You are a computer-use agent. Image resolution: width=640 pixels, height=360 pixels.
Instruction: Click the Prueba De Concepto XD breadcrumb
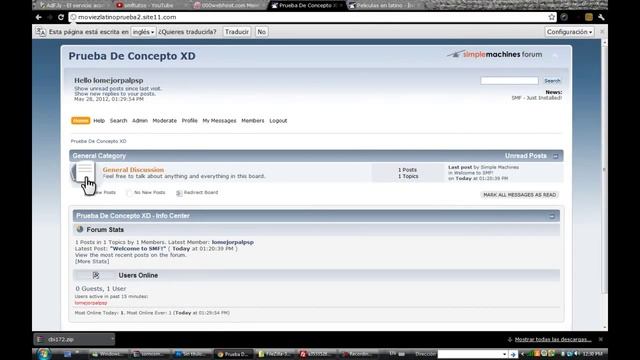[98, 141]
